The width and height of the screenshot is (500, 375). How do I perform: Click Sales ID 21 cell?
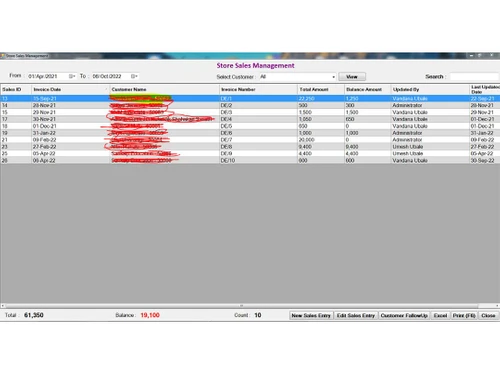click(x=16, y=140)
